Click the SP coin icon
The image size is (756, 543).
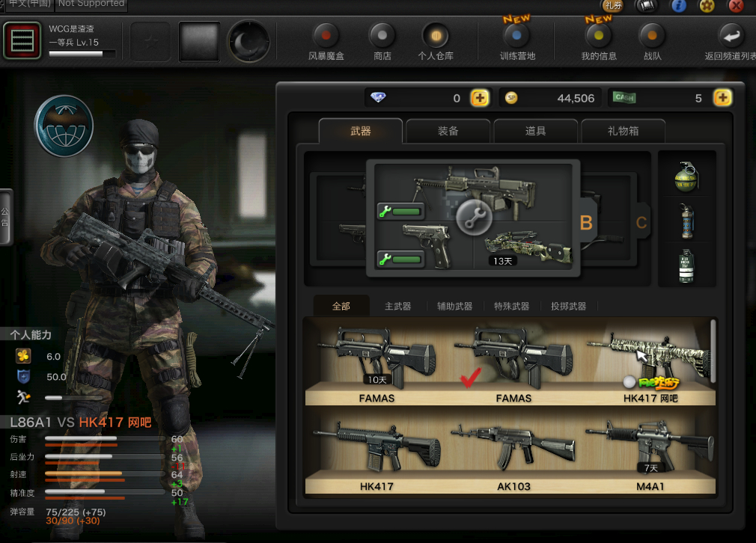(x=511, y=98)
